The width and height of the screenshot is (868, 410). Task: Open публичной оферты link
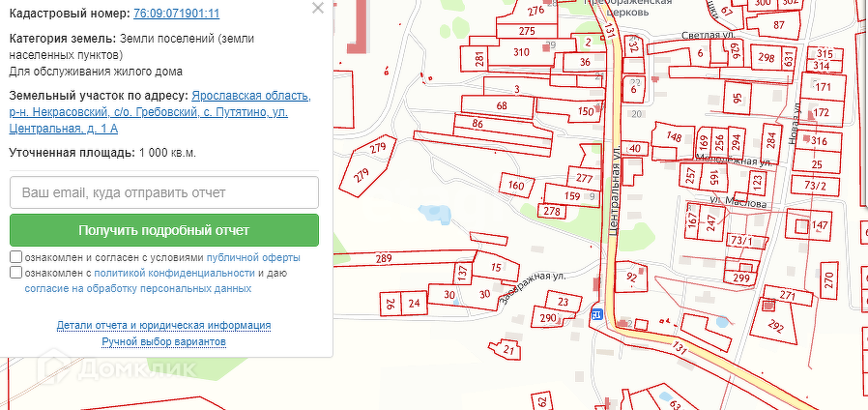[x=253, y=257]
